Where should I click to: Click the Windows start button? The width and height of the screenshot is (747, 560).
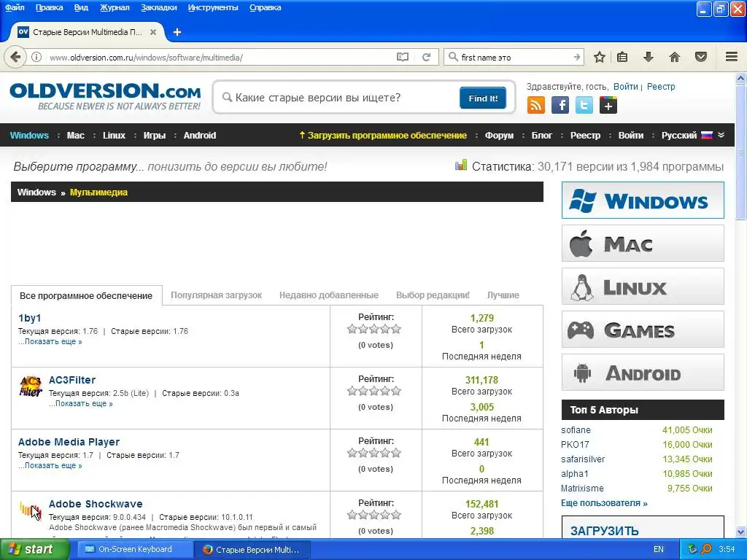point(34,550)
